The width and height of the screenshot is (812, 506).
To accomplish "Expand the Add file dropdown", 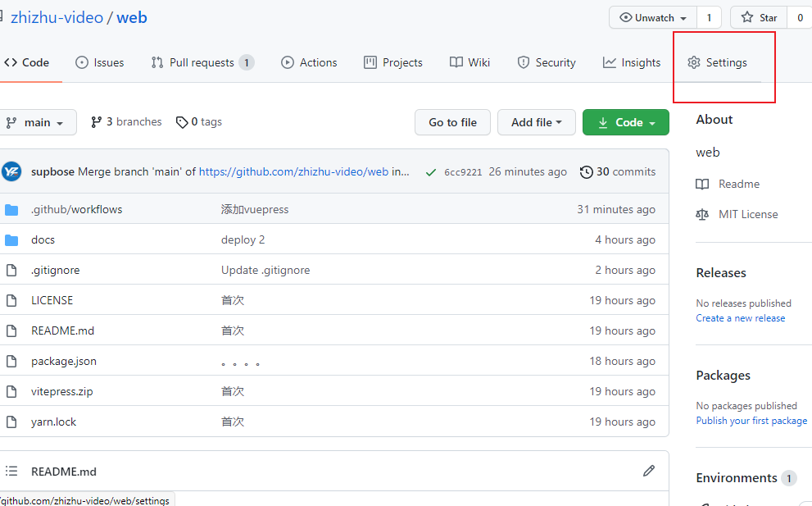I will 537,122.
